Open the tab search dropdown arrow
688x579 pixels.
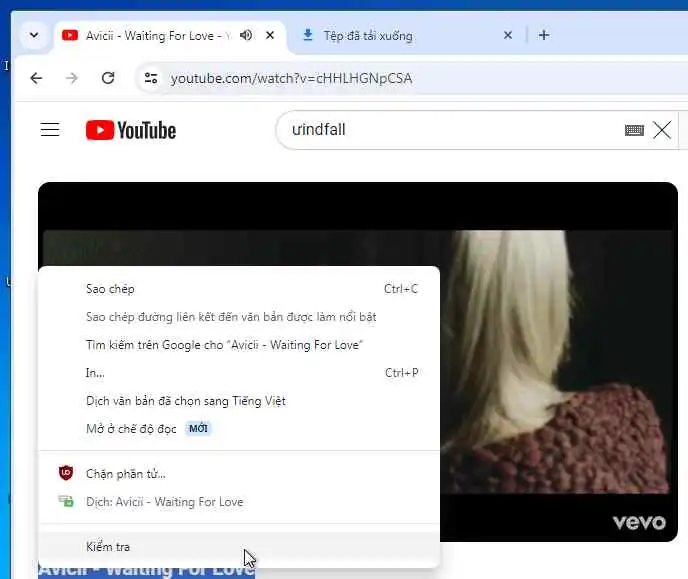pyautogui.click(x=34, y=35)
